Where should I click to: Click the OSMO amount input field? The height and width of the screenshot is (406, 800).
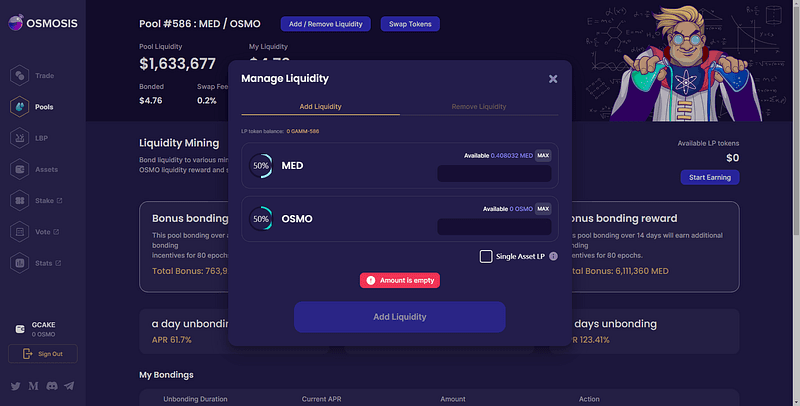494,227
